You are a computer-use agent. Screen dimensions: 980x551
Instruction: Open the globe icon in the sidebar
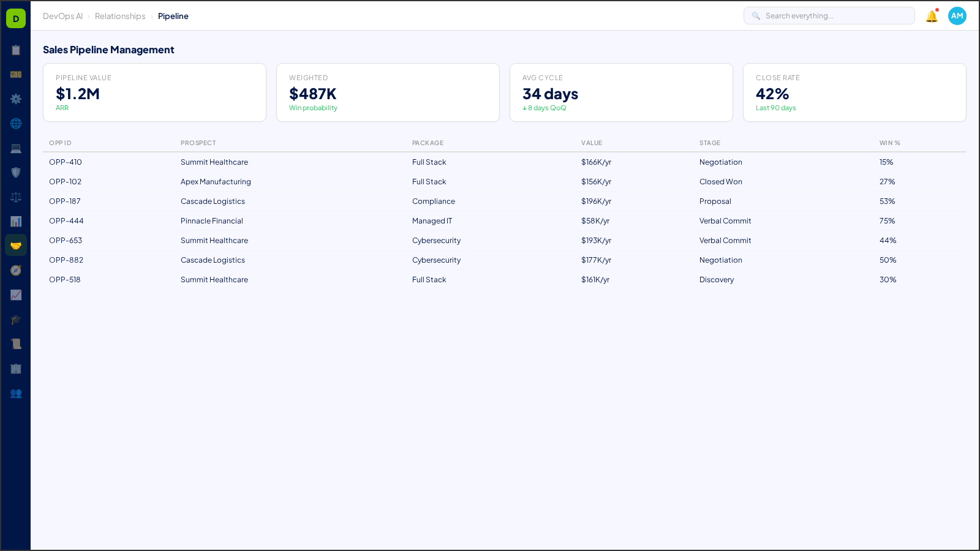(x=16, y=123)
